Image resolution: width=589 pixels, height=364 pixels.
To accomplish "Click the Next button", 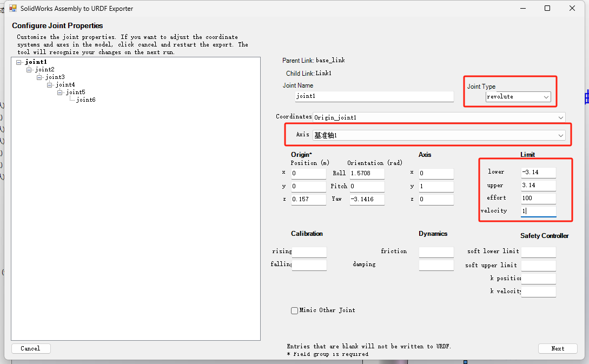I will pos(558,349).
